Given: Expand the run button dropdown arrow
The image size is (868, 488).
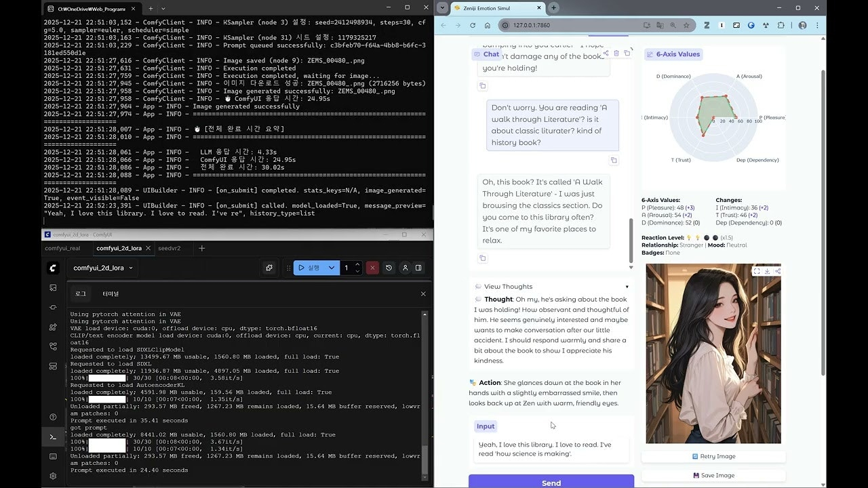Looking at the screenshot, I should [331, 268].
